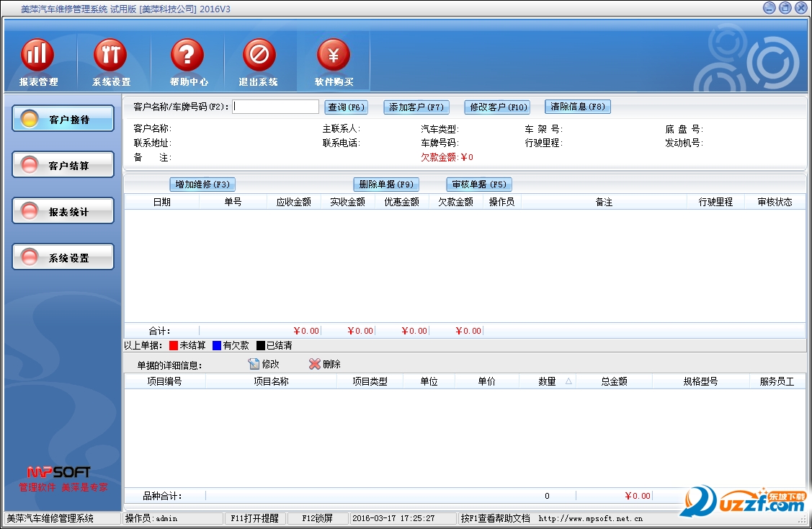Click 添加客户(F7) button
812x529 pixels.
[x=416, y=107]
